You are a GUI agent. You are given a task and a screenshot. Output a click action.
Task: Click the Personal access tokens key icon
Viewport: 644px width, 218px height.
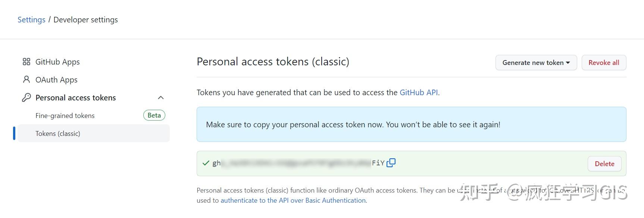[x=26, y=97]
